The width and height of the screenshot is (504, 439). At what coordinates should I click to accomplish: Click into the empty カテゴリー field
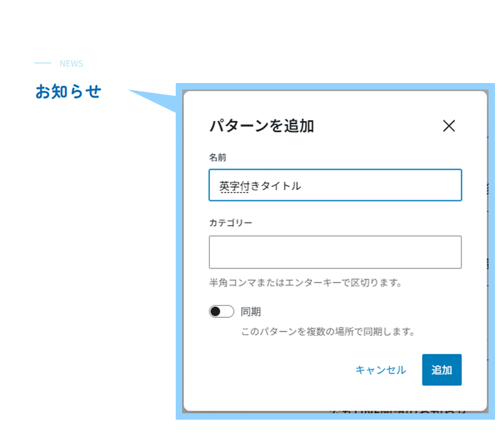(x=335, y=252)
